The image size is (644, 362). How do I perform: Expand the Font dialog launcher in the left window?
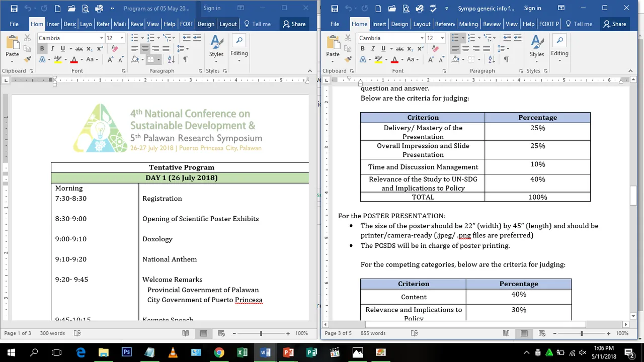point(124,71)
